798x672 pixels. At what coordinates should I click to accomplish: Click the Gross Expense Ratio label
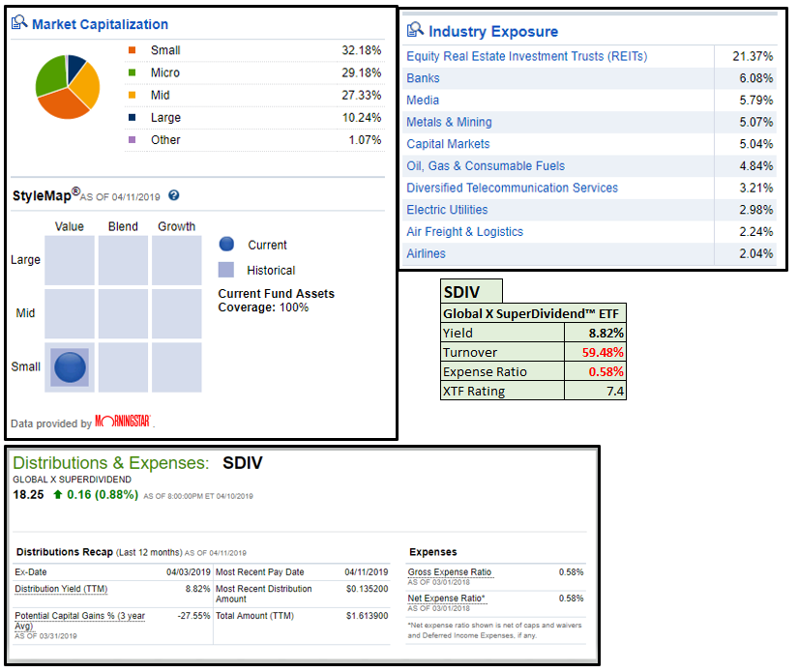[x=450, y=571]
